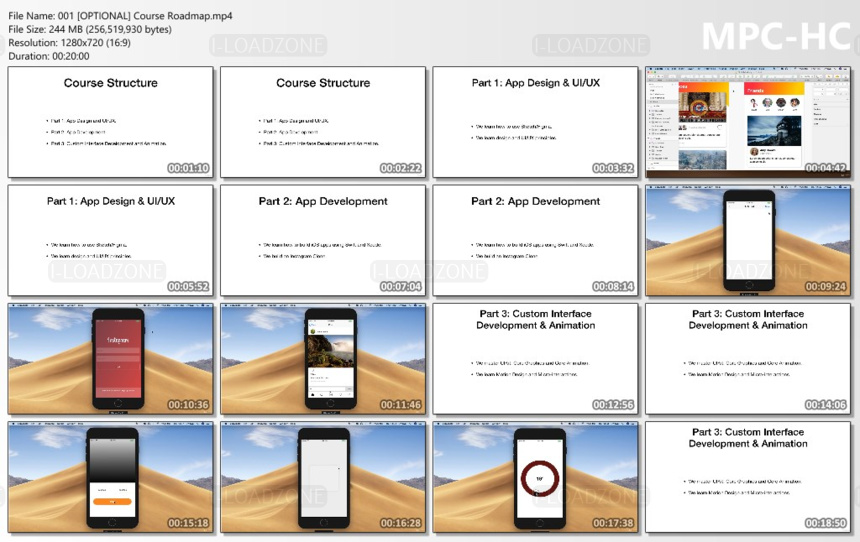Viewport: 860px width, 542px height.
Task: Open the gray phone screen thumbnail at 00:16:28
Action: click(323, 477)
